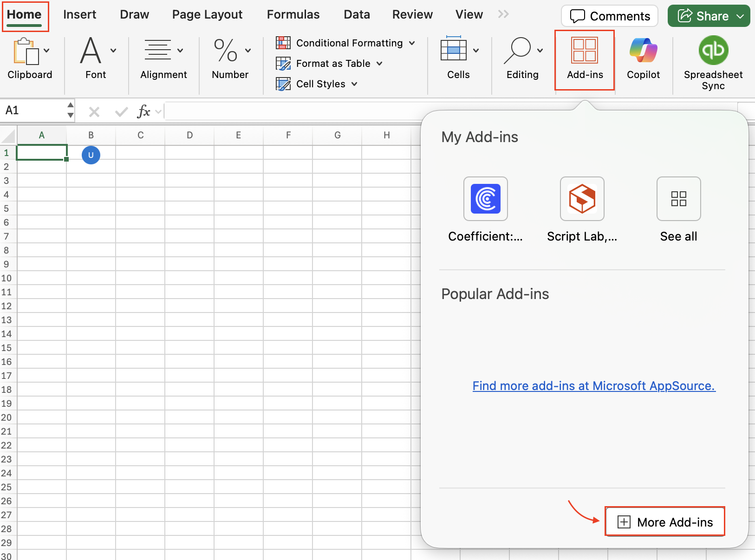Image resolution: width=755 pixels, height=560 pixels.
Task: Click the insert function fx icon
Action: 143,111
